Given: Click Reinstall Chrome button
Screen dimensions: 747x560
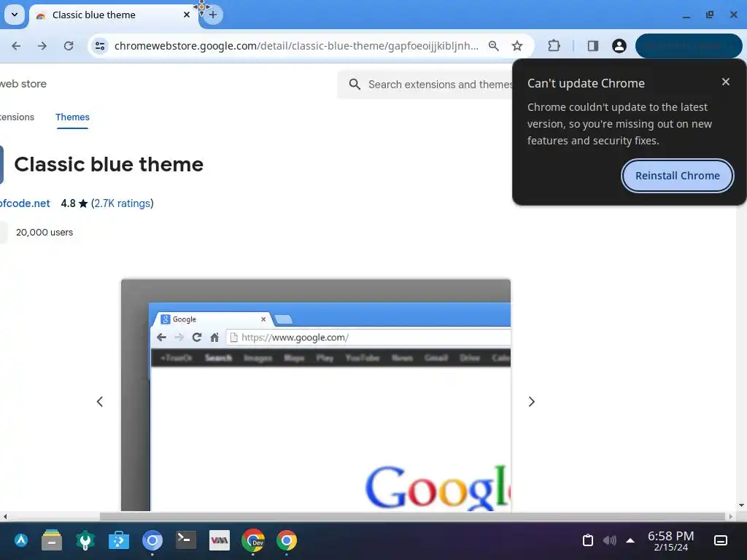Looking at the screenshot, I should [x=678, y=176].
